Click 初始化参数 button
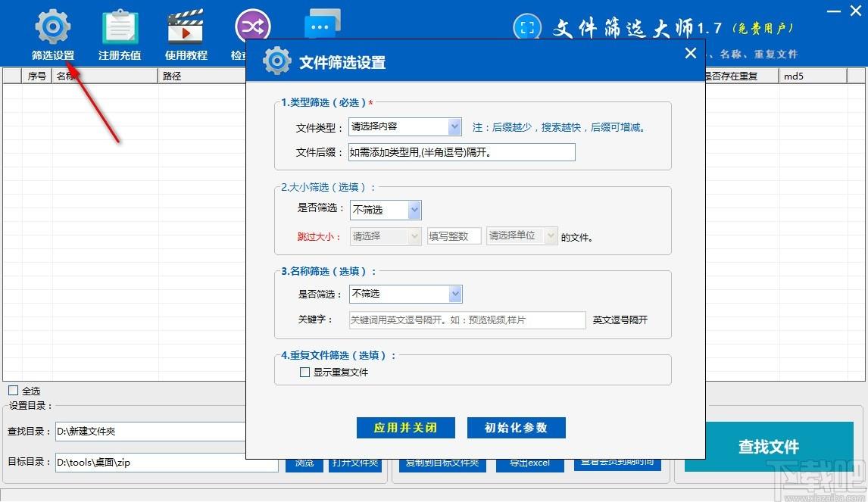 click(517, 428)
